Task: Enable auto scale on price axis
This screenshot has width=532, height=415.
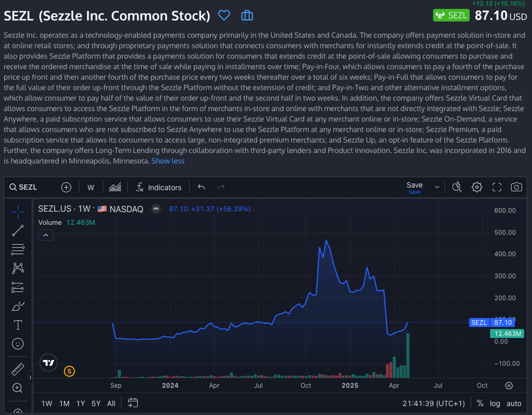Action: tap(514, 403)
